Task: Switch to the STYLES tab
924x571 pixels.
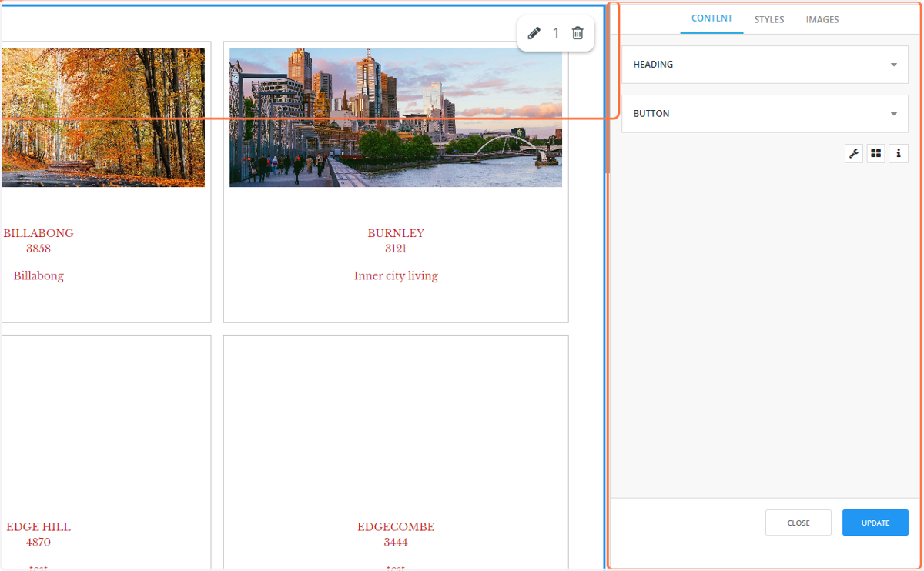Action: tap(769, 19)
